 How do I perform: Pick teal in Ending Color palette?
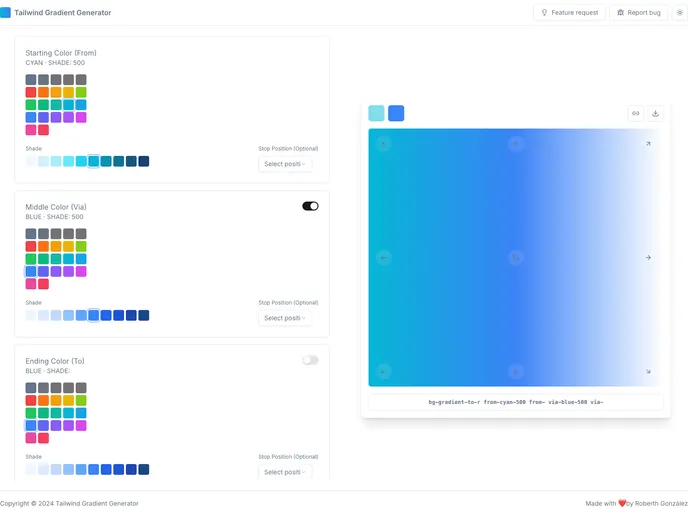tap(56, 413)
